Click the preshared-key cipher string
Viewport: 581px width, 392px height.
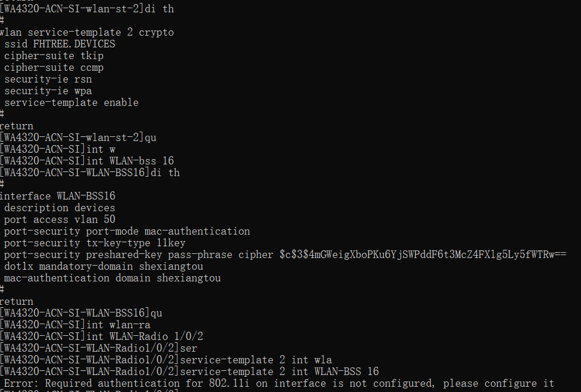pyautogui.click(x=423, y=255)
